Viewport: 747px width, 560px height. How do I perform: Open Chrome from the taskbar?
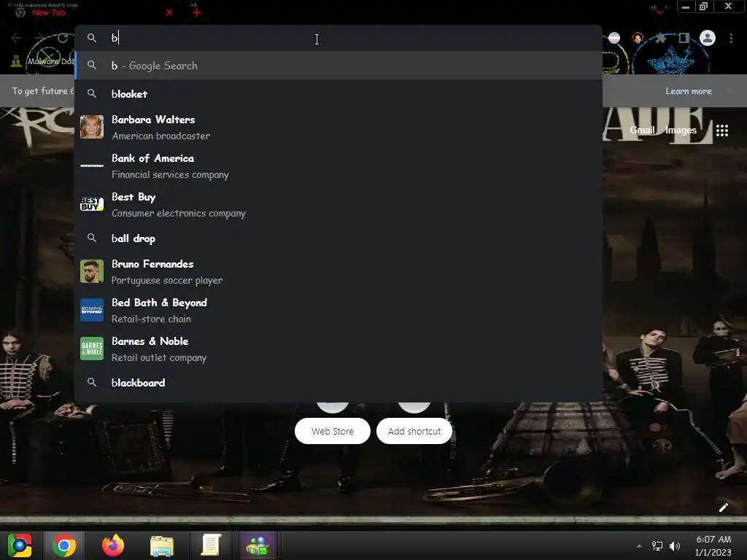[x=64, y=545]
